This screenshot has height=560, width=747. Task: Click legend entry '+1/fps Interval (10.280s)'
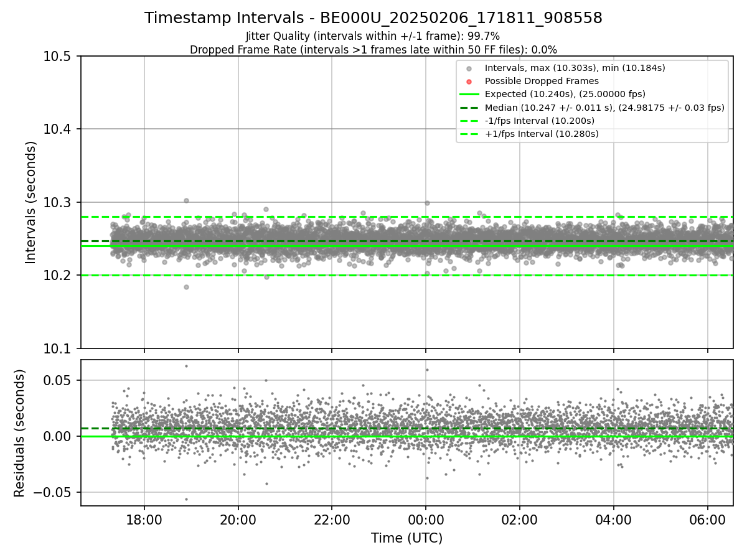(x=542, y=134)
